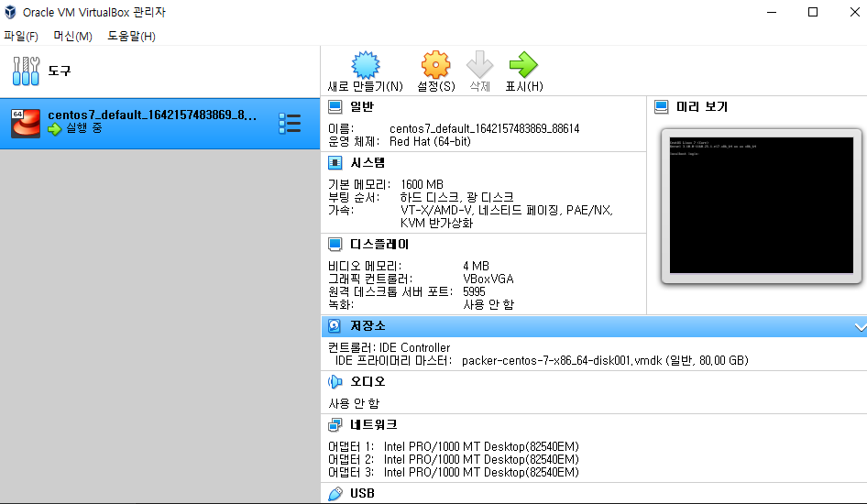867x504 pixels.
Task: Click the graphics controller value VBoxVGA
Action: point(488,279)
